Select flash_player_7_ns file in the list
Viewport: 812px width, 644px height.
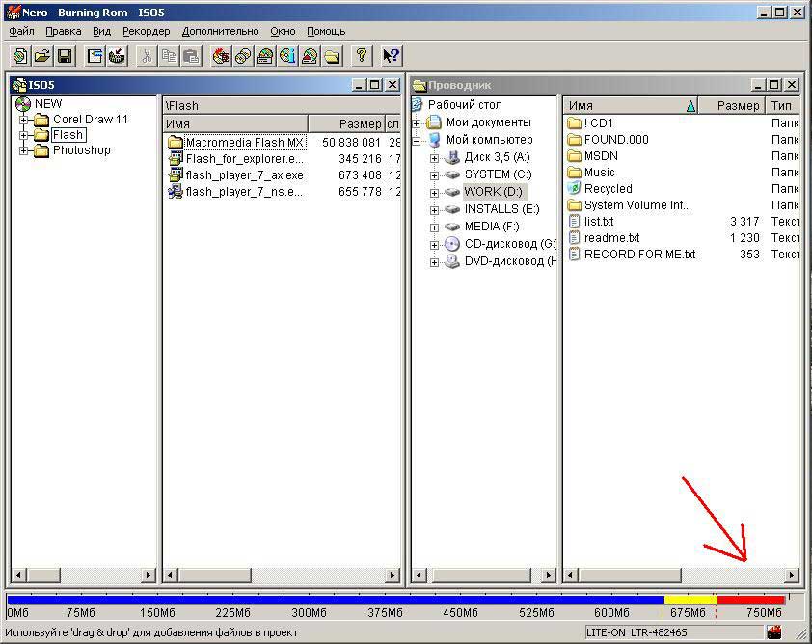(236, 192)
